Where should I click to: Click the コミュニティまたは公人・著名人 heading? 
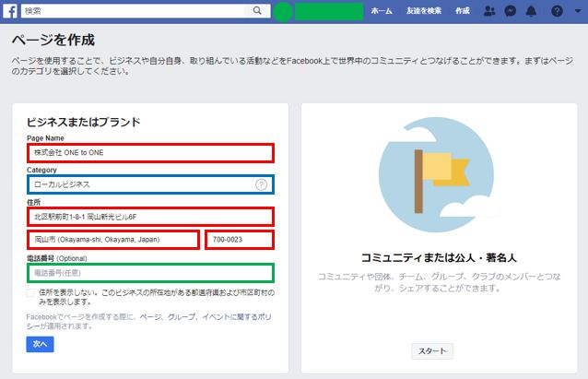[439, 258]
